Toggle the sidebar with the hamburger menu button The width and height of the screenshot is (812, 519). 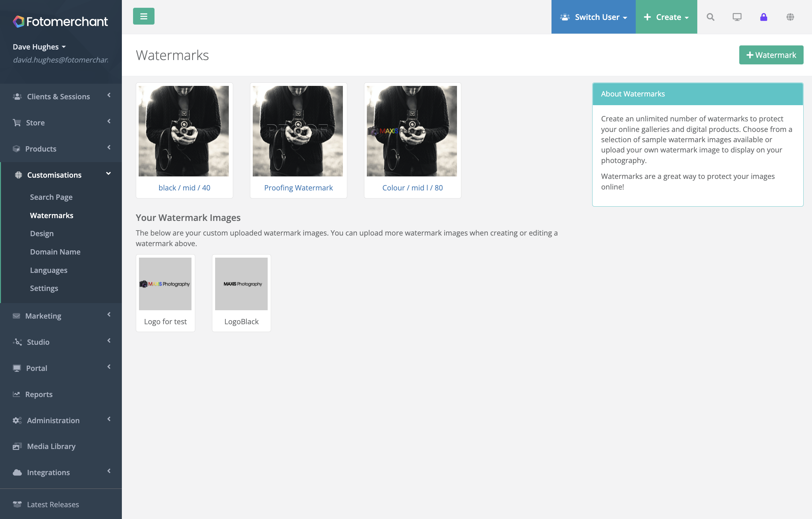click(144, 16)
